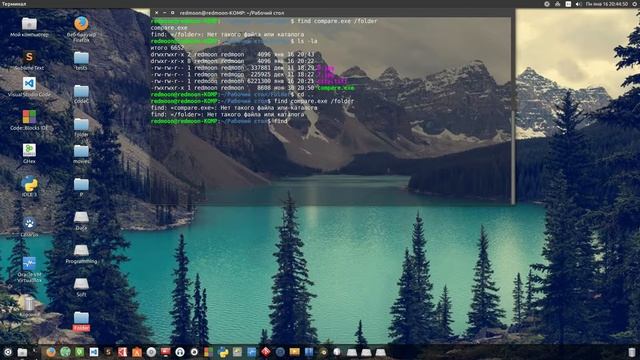The height and width of the screenshot is (360, 640).
Task: Launch the Code::Blocks IDE desktop icon
Action: [x=29, y=117]
